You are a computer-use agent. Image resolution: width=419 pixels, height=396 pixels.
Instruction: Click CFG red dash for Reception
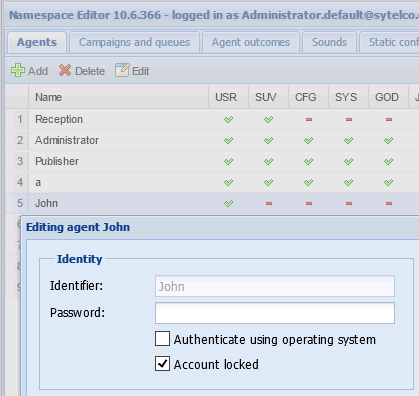tap(309, 119)
